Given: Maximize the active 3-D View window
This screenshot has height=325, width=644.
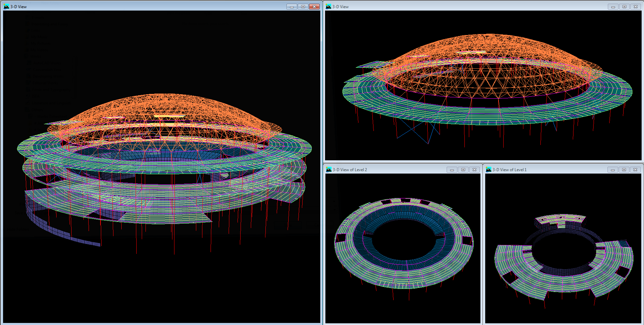Looking at the screenshot, I should click(x=303, y=7).
